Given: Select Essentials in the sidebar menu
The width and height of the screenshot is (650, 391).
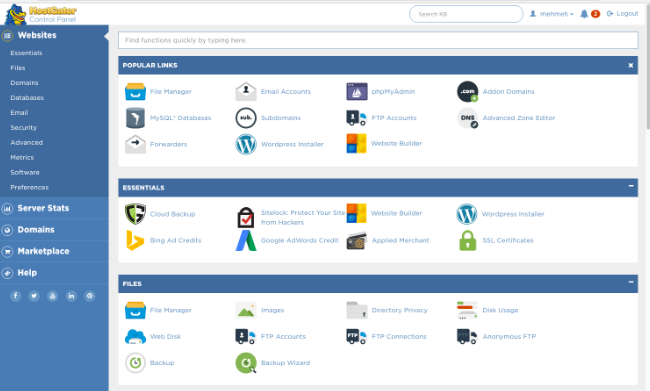Looking at the screenshot, I should (26, 53).
